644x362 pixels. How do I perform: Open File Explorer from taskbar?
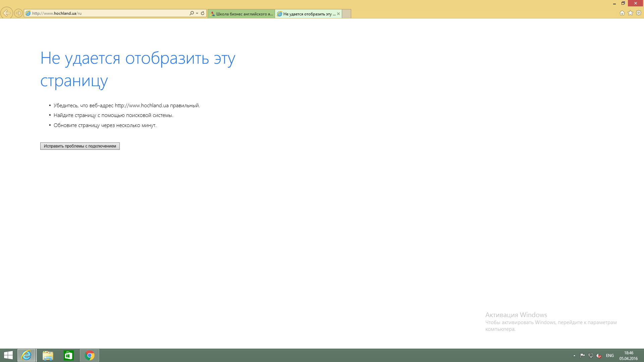(48, 355)
